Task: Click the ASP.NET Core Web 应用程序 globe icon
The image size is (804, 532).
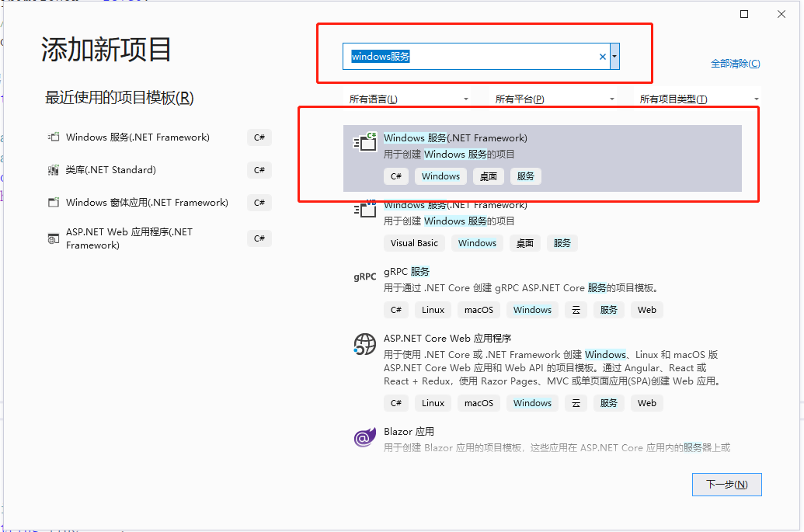Action: pyautogui.click(x=364, y=344)
